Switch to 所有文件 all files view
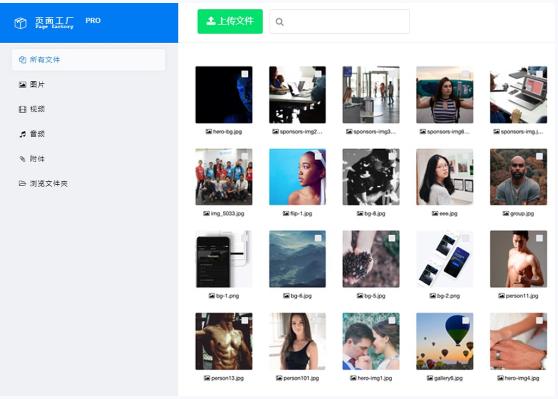The width and height of the screenshot is (558, 399). point(89,59)
